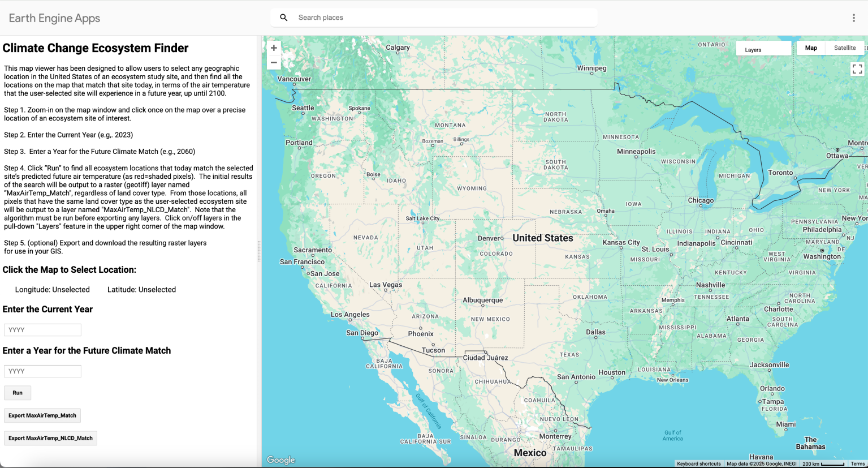
Task: Click the search magnifier icon
Action: [x=284, y=18]
